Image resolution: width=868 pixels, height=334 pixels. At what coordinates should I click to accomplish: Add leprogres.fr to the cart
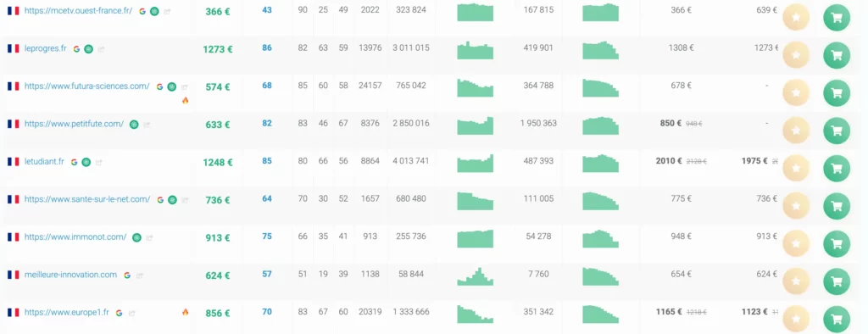pyautogui.click(x=837, y=55)
